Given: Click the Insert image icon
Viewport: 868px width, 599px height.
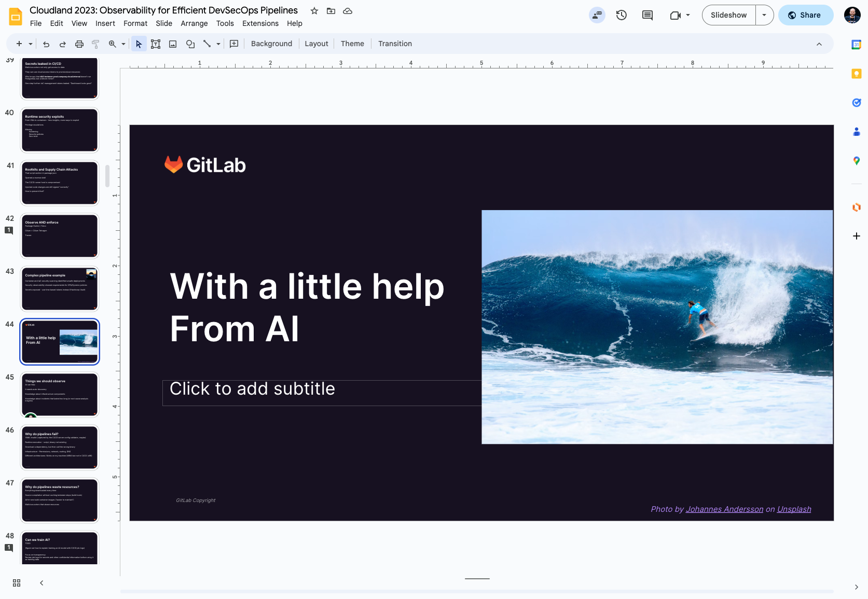Looking at the screenshot, I should pos(173,44).
